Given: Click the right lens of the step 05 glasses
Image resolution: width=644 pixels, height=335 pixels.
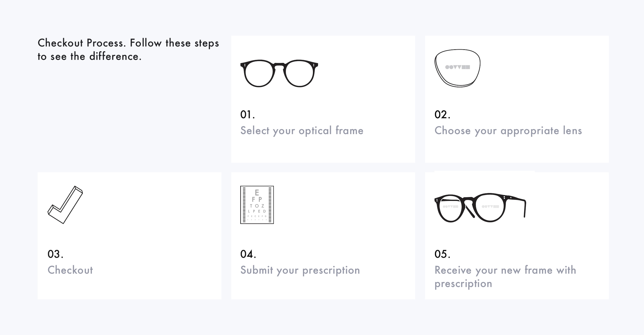Looking at the screenshot, I should point(490,208).
